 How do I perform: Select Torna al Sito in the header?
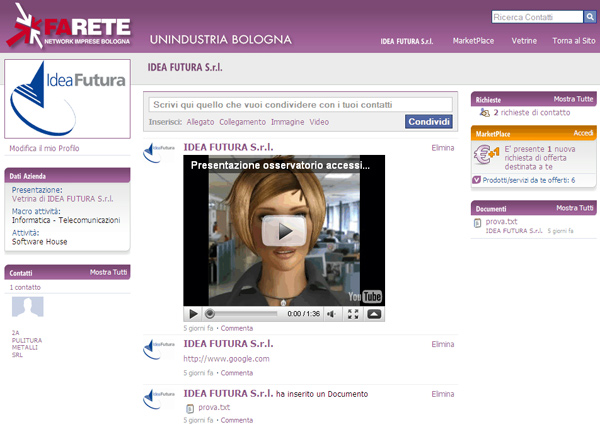tap(574, 41)
